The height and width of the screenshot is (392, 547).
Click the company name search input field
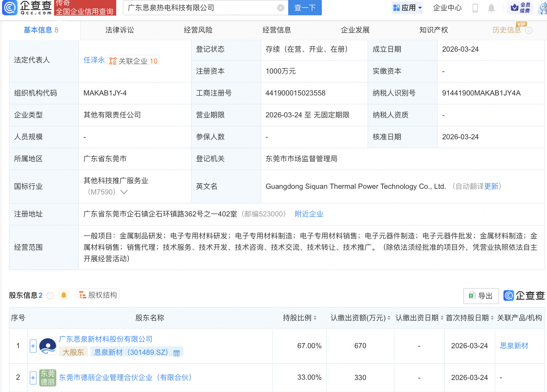point(204,8)
